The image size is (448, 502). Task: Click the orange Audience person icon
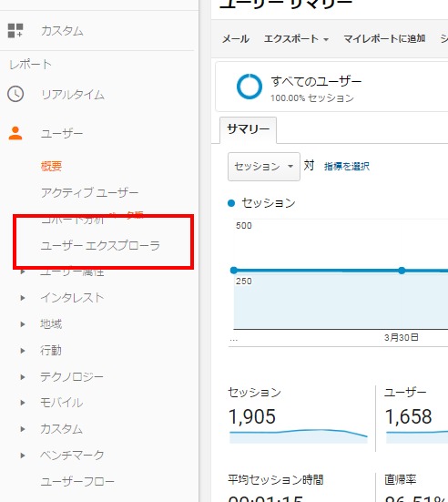[15, 133]
